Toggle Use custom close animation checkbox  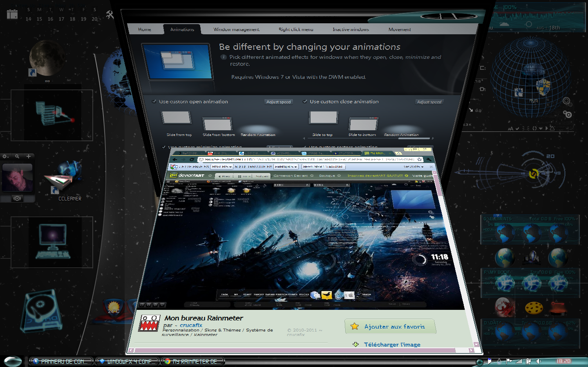coord(305,102)
